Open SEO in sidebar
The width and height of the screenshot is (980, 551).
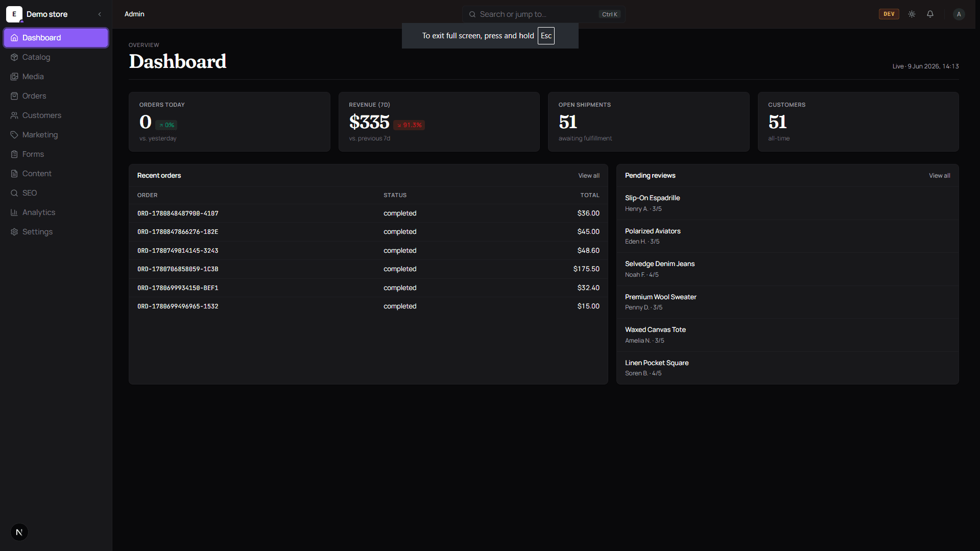(x=56, y=193)
